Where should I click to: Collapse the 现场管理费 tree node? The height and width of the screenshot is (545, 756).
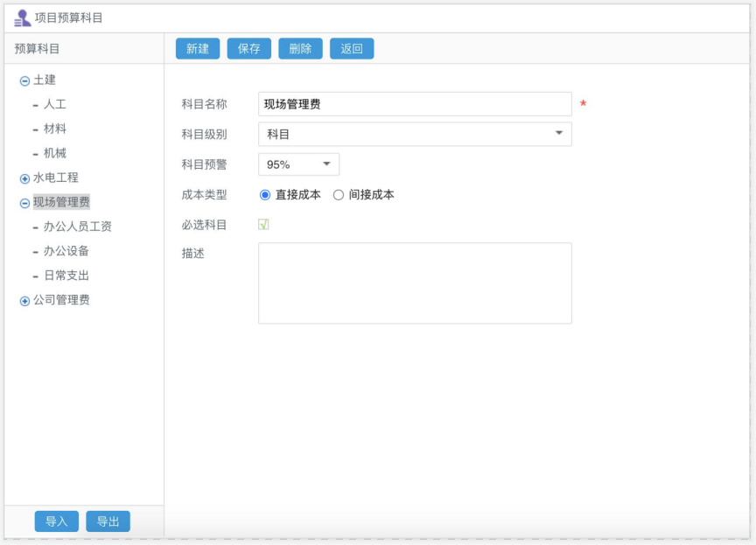[24, 201]
